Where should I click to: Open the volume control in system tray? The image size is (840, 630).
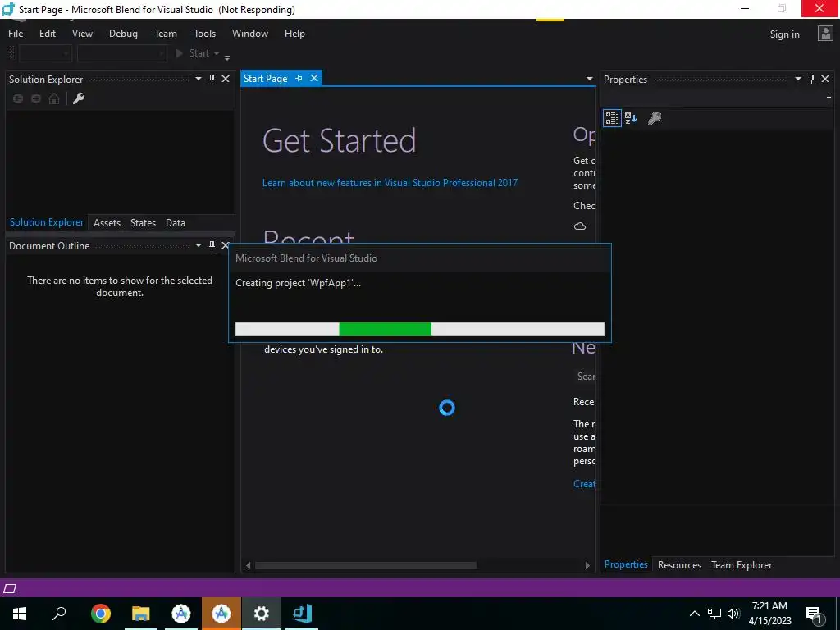pyautogui.click(x=733, y=614)
